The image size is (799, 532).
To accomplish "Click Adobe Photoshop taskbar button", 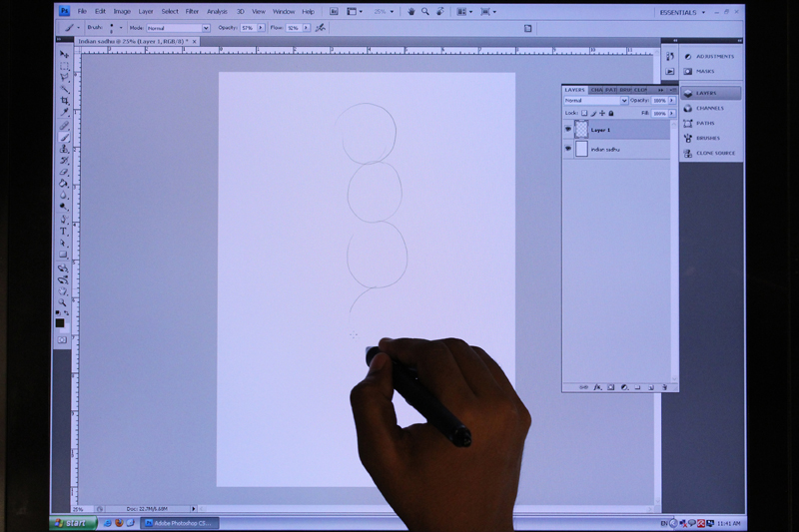I will 180,522.
